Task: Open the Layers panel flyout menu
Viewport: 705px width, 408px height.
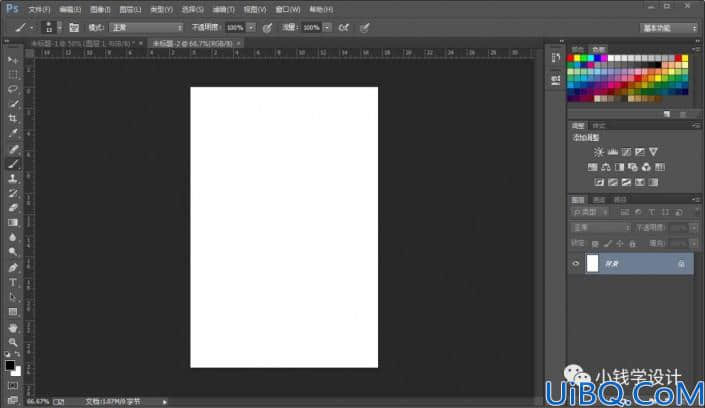Action: [696, 199]
